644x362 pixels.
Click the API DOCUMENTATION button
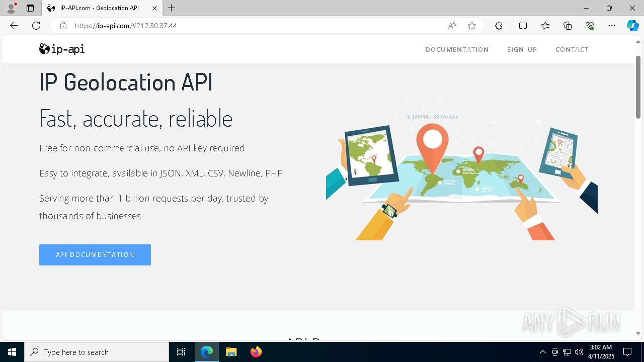(95, 255)
